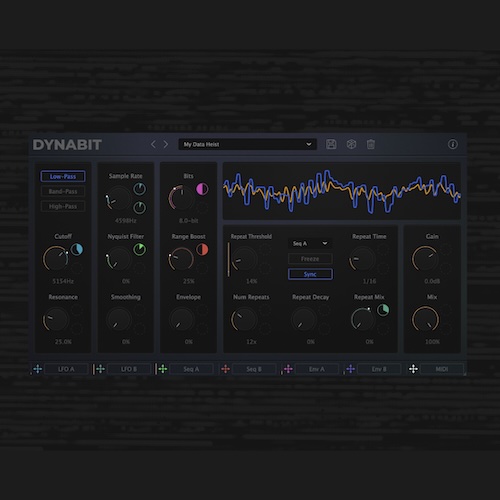Click the DYNABIT logo

pyautogui.click(x=67, y=145)
